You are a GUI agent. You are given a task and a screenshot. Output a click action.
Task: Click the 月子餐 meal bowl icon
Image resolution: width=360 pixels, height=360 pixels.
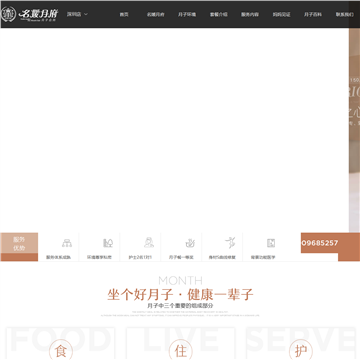[x=190, y=243]
